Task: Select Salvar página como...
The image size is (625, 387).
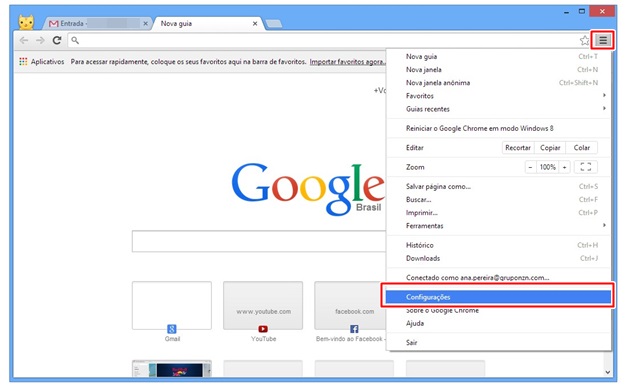Action: (499, 186)
